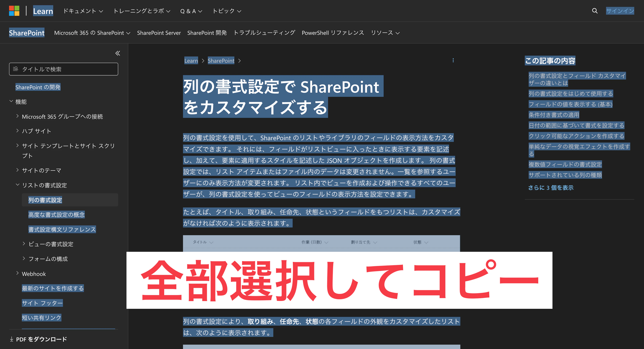Screen dimensions: 644x349
Task: Expand the ビューの書式設定 node
Action: tap(24, 244)
